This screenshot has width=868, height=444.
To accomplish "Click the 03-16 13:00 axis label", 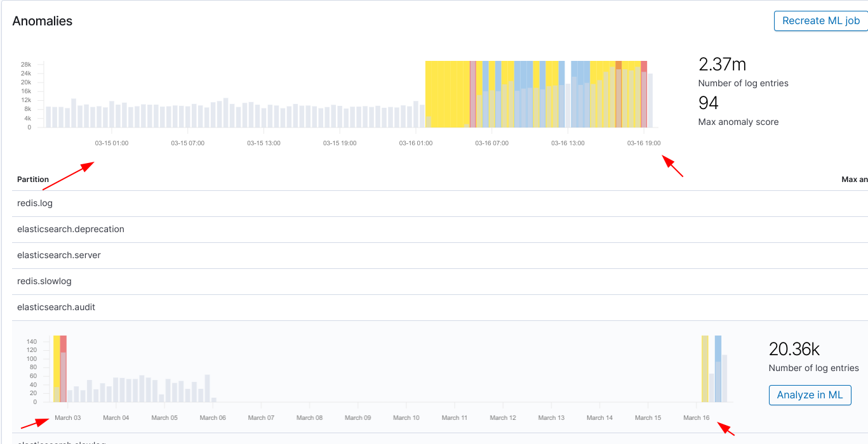I will tap(568, 143).
